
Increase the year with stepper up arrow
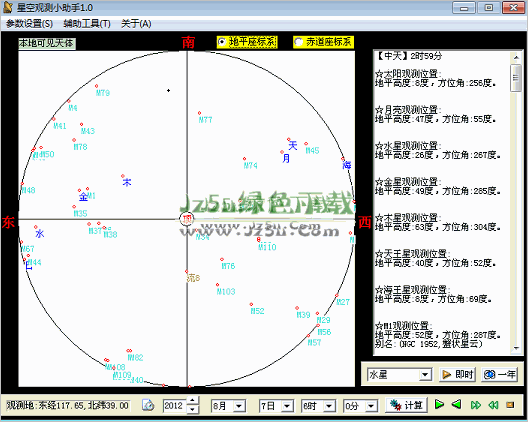(x=192, y=401)
